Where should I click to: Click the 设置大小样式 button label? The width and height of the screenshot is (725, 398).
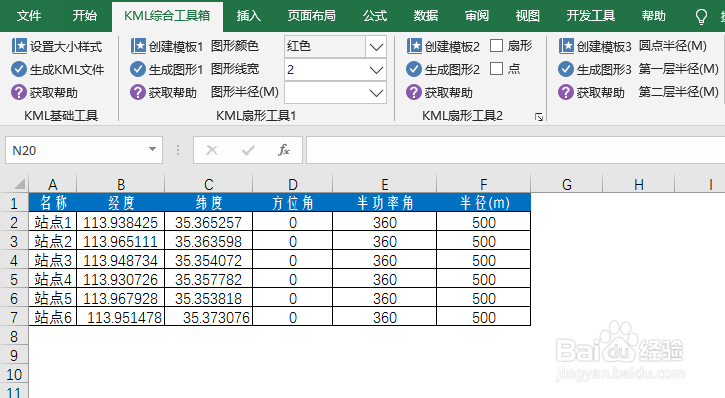(66, 47)
